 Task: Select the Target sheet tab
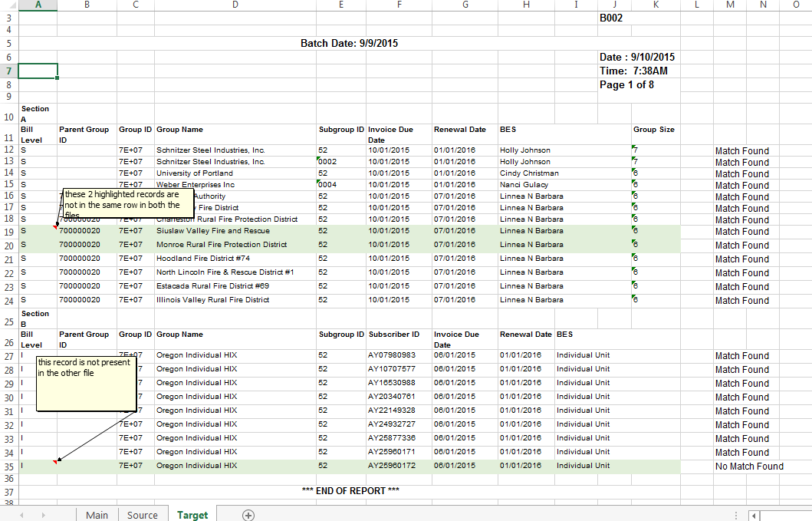point(192,515)
